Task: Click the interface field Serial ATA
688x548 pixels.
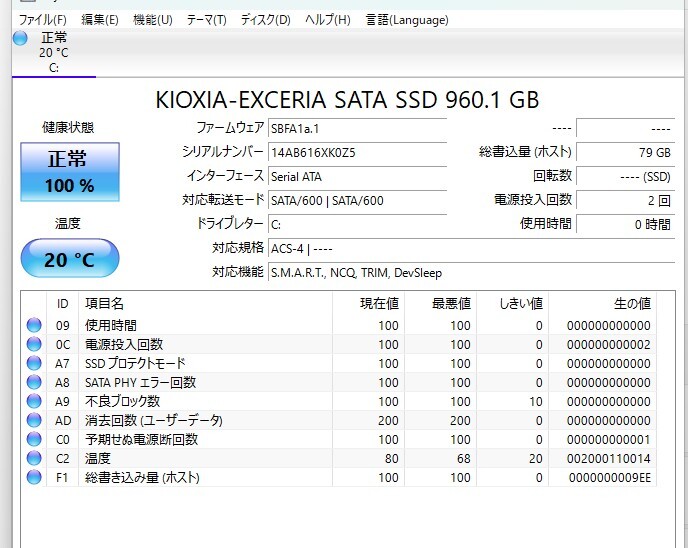Action: tap(357, 176)
